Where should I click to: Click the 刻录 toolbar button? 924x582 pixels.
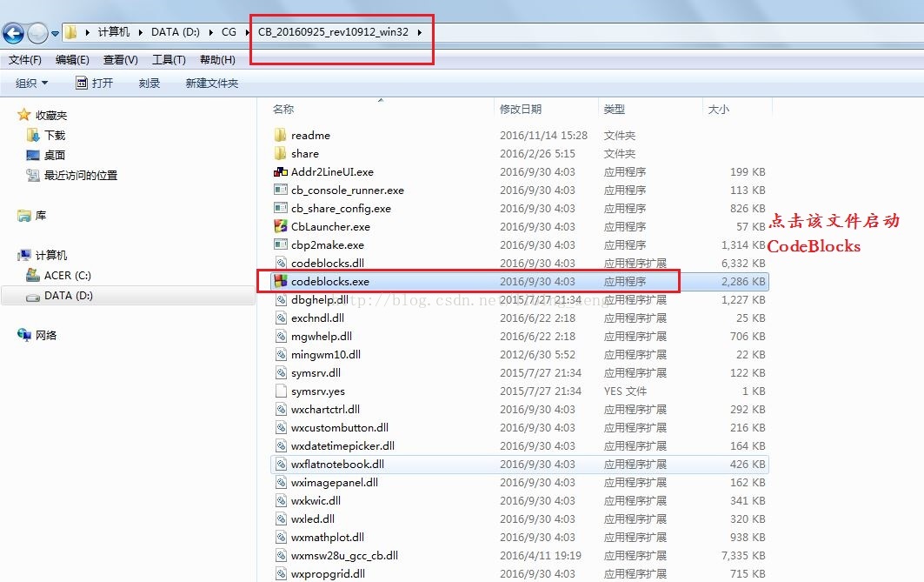[150, 84]
